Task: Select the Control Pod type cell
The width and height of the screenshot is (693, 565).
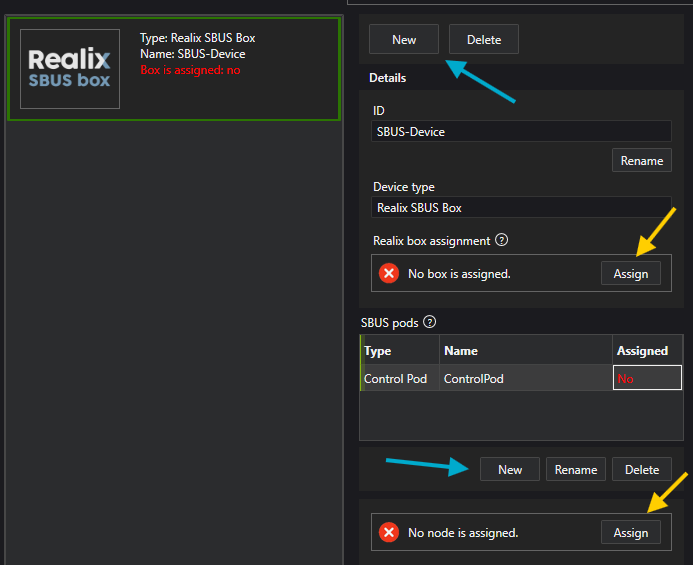Action: coord(400,378)
